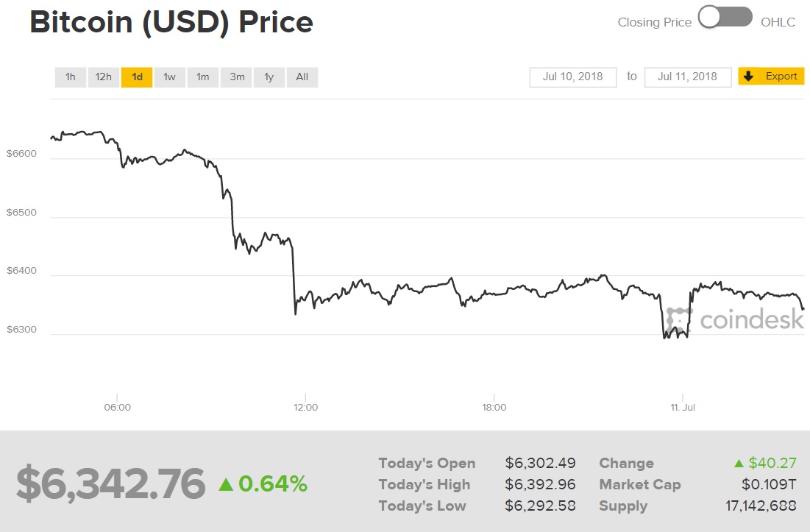Select the 12h time range
This screenshot has width=810, height=532.
(x=103, y=77)
